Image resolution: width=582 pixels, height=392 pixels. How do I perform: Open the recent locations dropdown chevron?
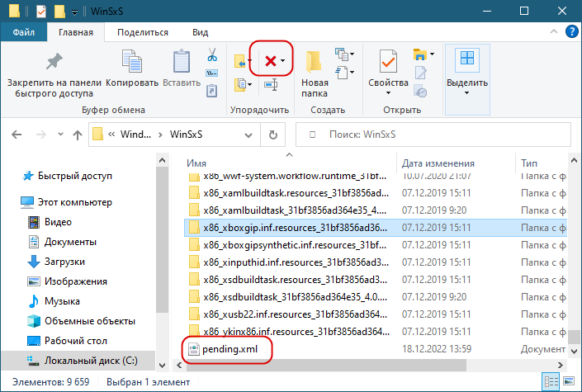coord(60,135)
